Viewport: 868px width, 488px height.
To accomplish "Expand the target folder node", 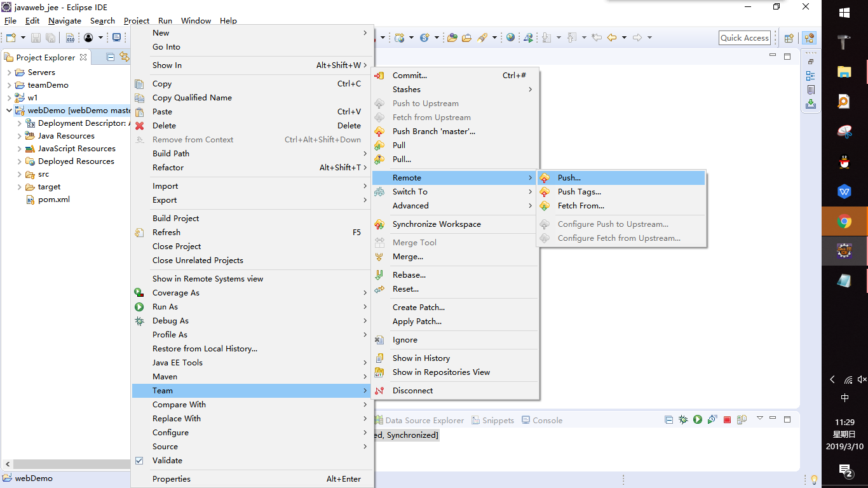I will click(x=20, y=187).
